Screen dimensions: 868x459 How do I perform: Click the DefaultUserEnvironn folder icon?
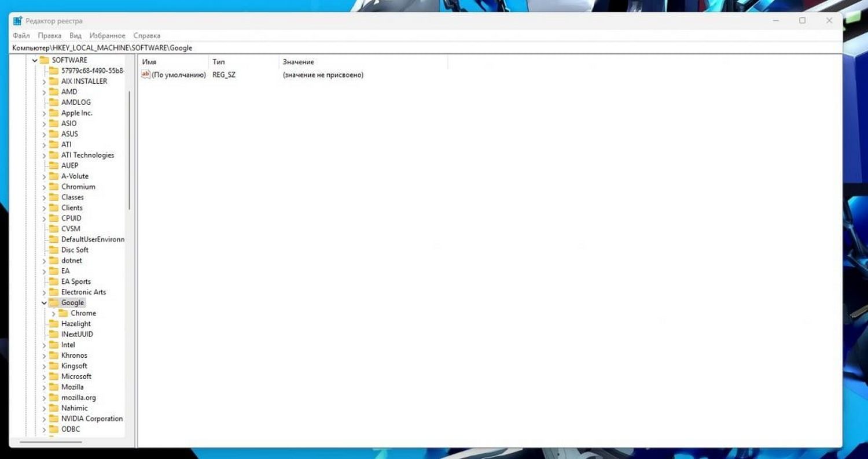(x=54, y=239)
